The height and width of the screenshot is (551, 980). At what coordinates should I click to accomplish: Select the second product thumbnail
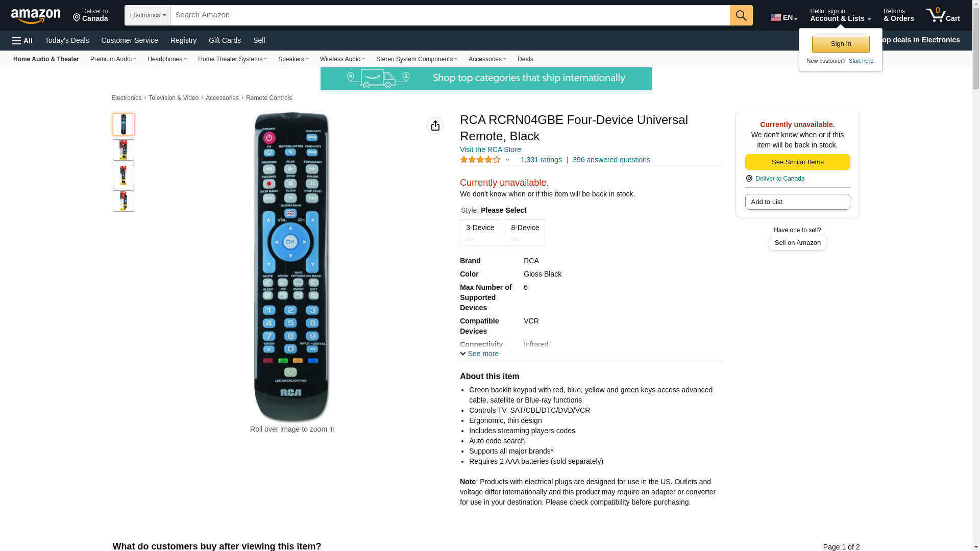click(124, 150)
